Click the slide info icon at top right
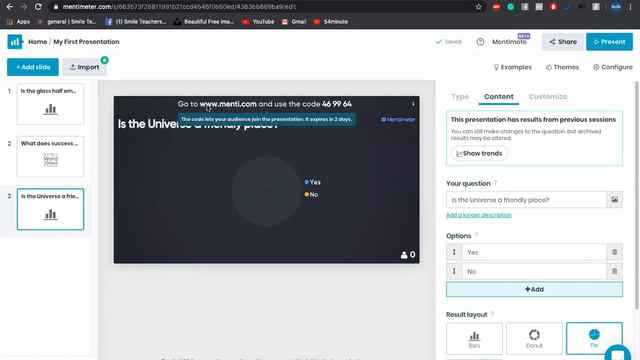Image resolution: width=640 pixels, height=360 pixels. pos(413,104)
